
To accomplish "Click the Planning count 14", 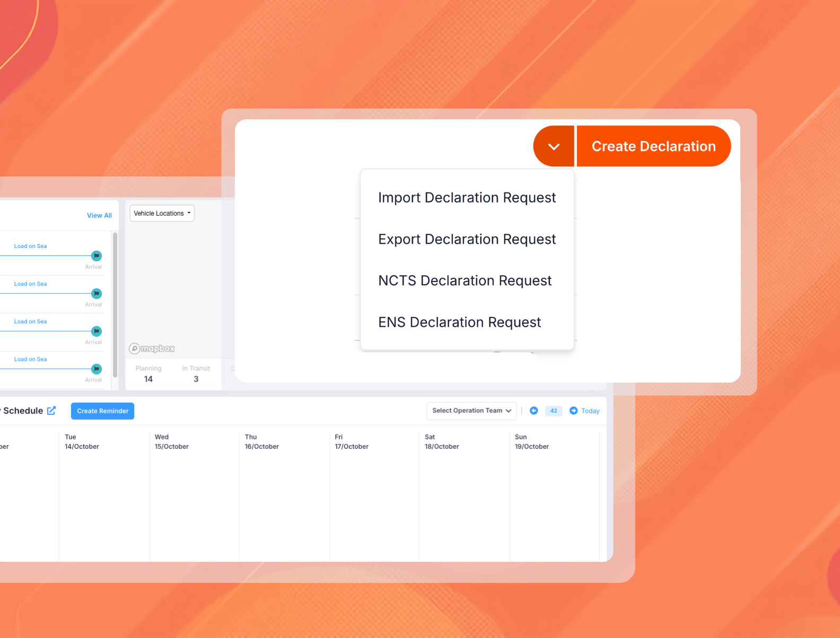I will click(x=148, y=379).
